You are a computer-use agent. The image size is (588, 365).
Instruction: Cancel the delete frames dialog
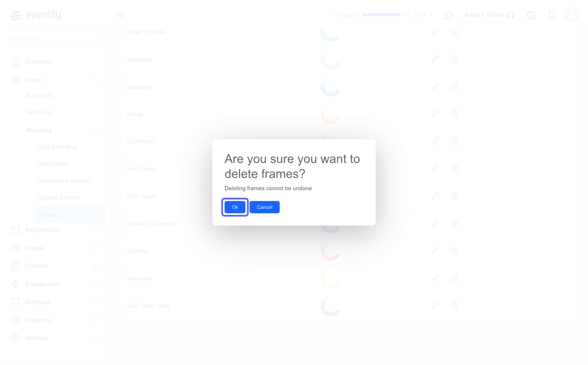[265, 207]
